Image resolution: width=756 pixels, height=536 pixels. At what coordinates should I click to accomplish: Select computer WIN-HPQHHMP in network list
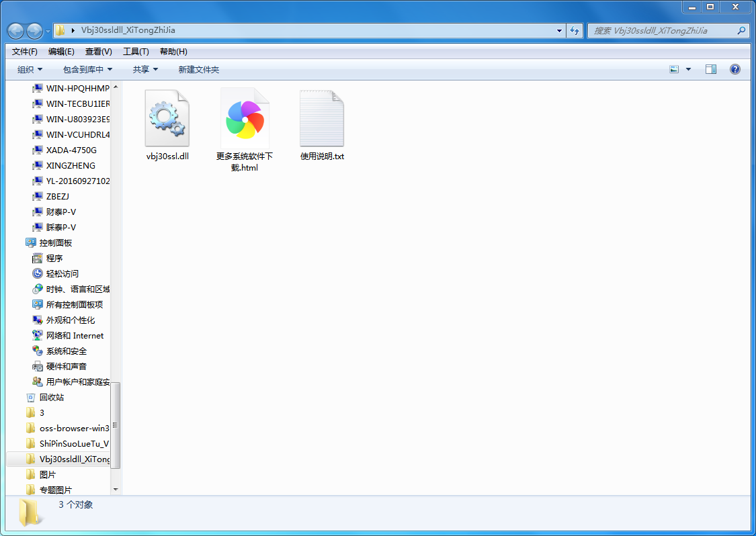71,88
